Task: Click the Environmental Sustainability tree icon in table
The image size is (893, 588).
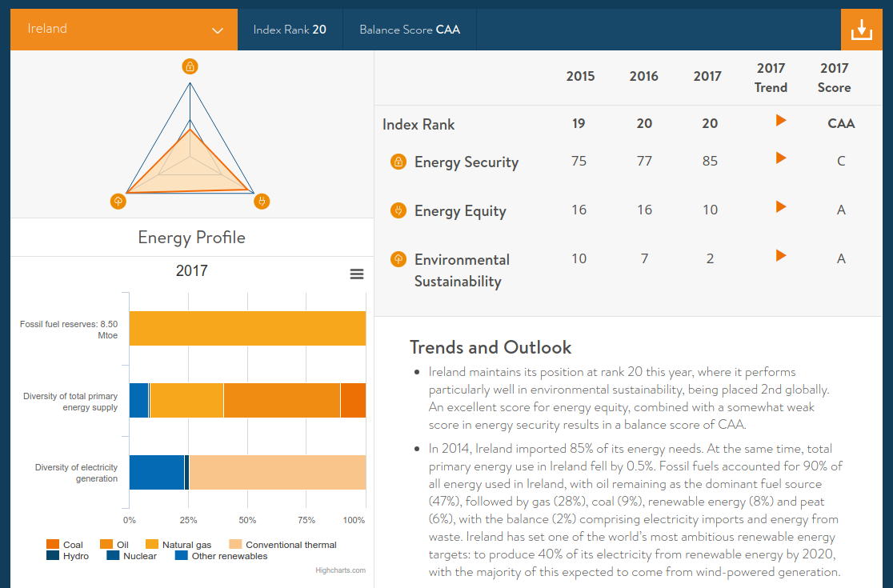Action: pyautogui.click(x=398, y=259)
